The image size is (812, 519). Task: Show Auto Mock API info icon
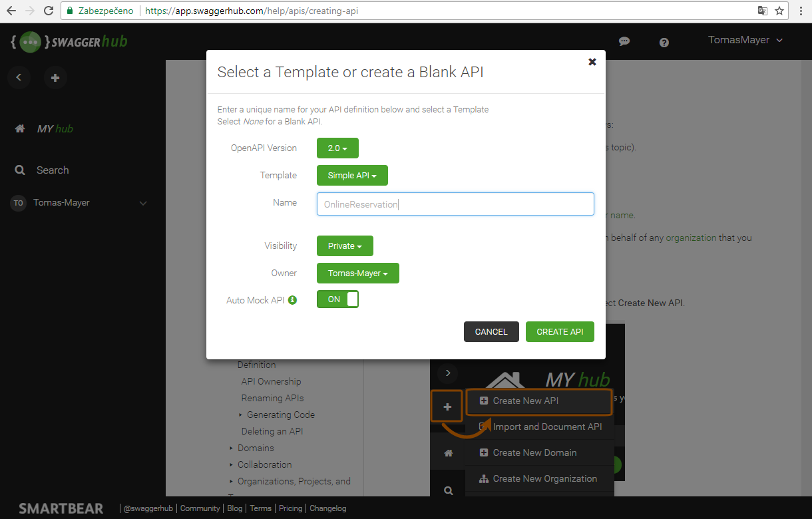(x=292, y=300)
